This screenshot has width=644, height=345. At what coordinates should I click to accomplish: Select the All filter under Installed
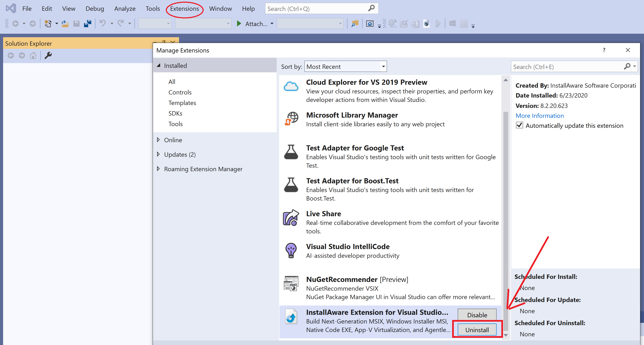172,82
